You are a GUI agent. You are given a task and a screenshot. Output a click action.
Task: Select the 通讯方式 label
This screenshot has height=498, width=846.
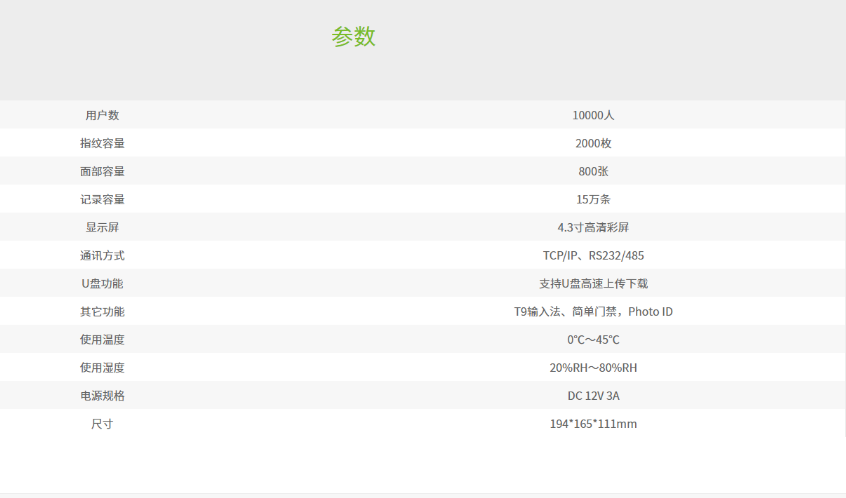pyautogui.click(x=102, y=255)
